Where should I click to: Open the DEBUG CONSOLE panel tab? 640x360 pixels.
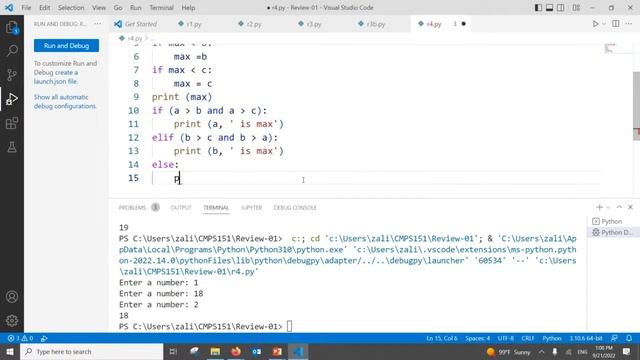pos(295,207)
